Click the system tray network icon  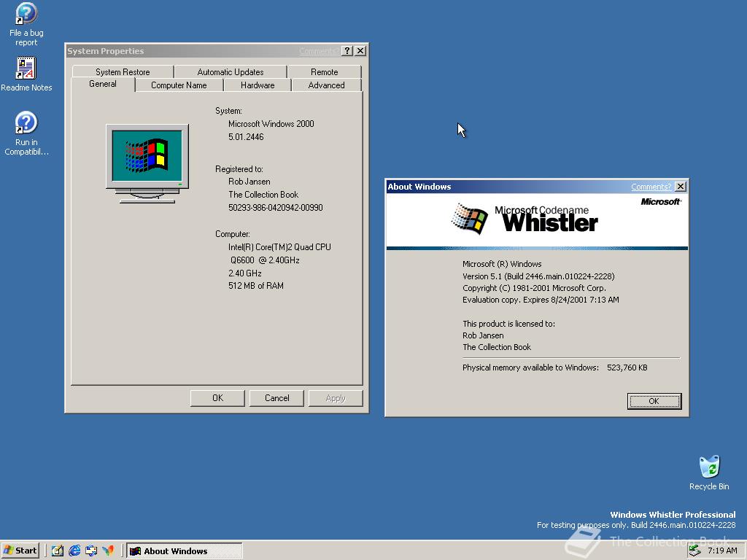click(695, 551)
